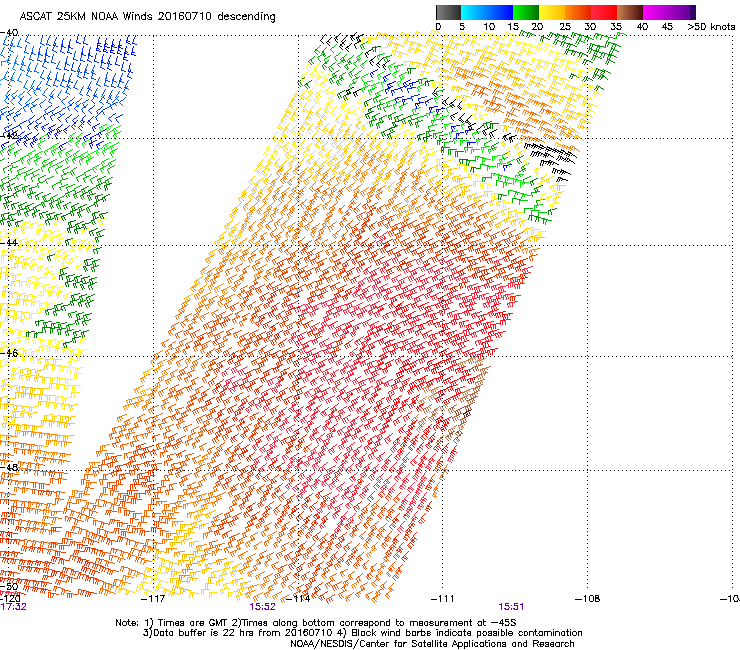Click the red 30-35 knots legend color
740x650 pixels.
click(604, 12)
